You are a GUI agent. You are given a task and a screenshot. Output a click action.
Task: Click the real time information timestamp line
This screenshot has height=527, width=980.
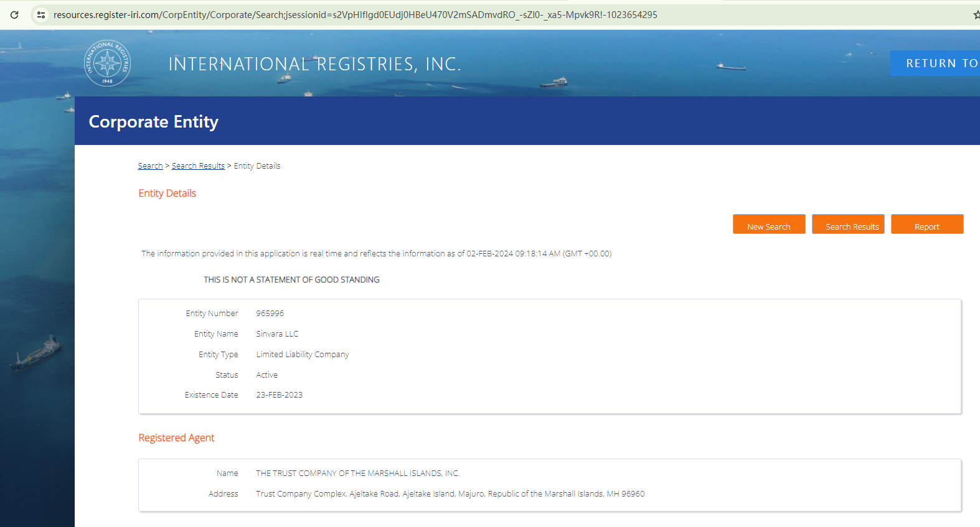coord(377,254)
